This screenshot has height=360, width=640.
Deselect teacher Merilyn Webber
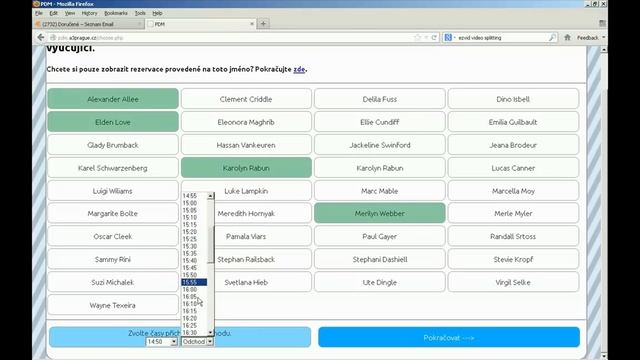380,213
